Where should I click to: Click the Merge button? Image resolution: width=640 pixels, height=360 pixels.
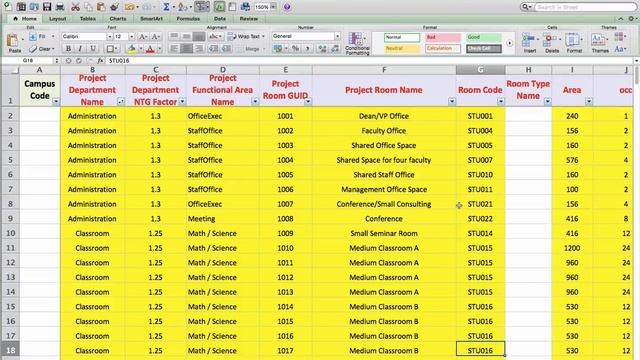click(x=252, y=49)
